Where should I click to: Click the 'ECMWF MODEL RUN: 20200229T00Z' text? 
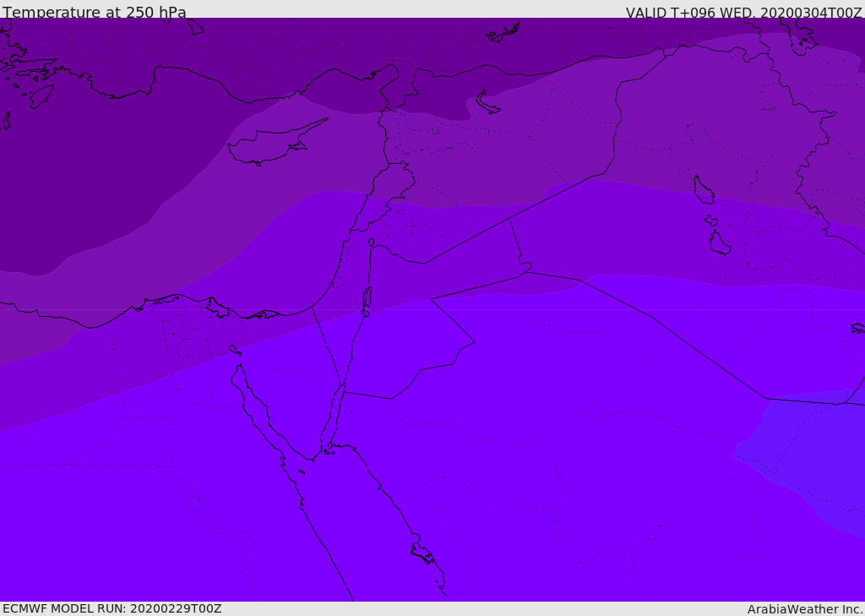coord(112,608)
